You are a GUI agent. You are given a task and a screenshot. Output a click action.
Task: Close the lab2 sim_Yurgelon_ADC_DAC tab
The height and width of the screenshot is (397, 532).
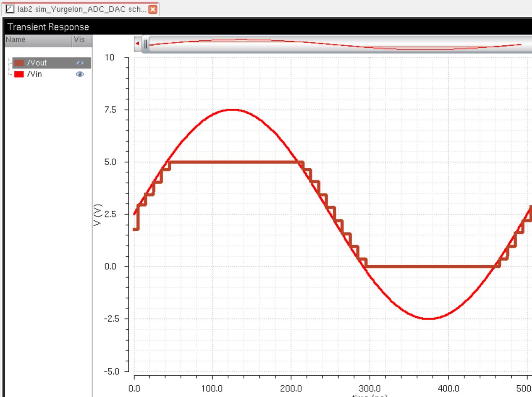(152, 9)
